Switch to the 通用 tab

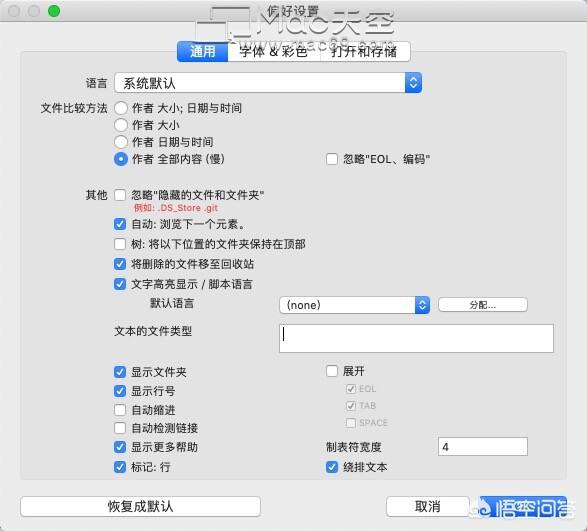(x=203, y=51)
